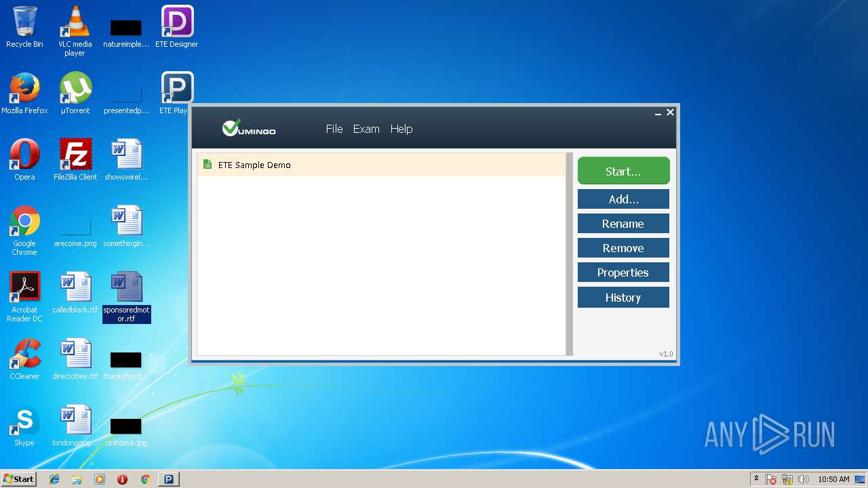Click the green Start... button
Screen dimensions: 868x488
623,171
